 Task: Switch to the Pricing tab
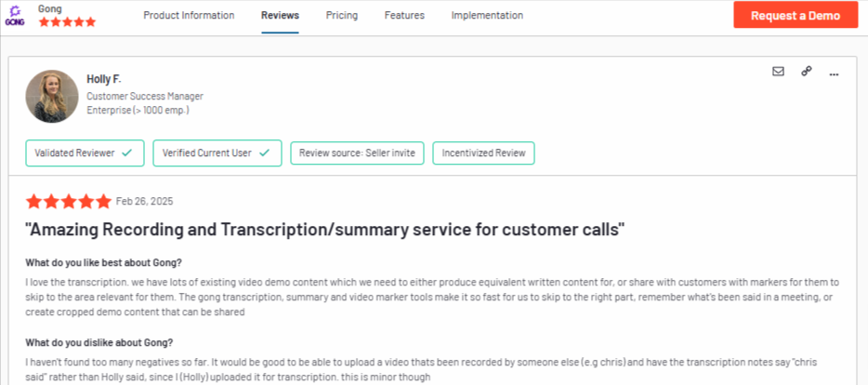pos(342,16)
